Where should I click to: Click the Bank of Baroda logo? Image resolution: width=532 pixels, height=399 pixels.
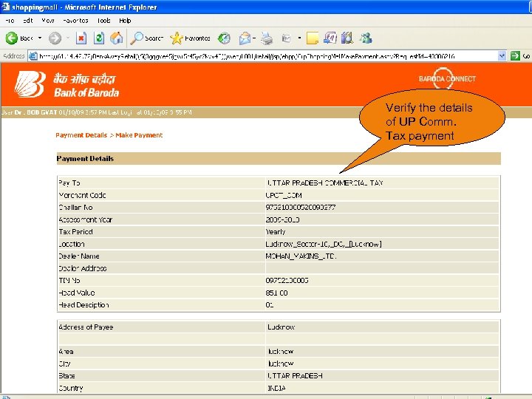coord(66,84)
